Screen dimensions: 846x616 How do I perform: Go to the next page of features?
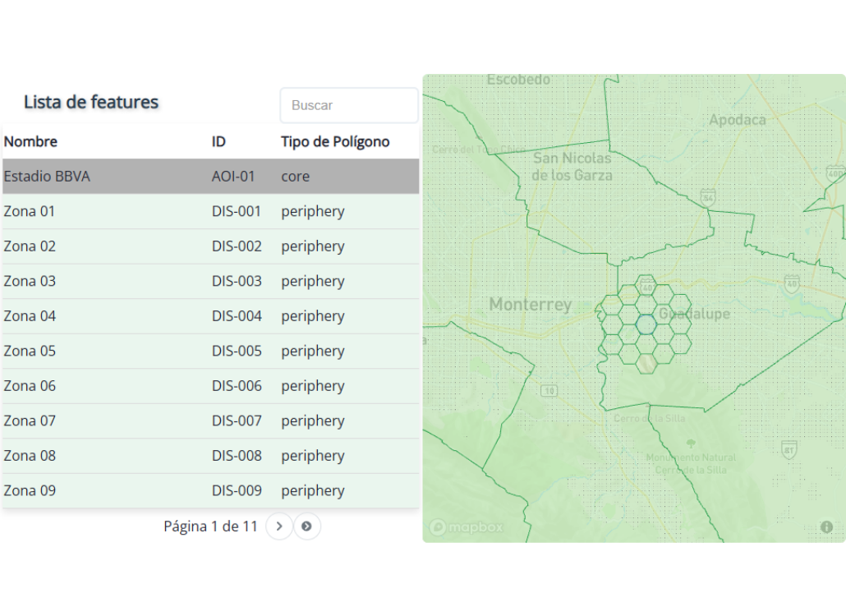click(x=279, y=526)
